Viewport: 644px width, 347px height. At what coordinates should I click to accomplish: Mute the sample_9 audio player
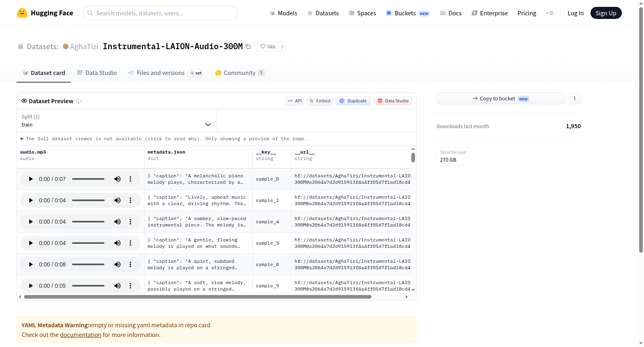click(118, 286)
